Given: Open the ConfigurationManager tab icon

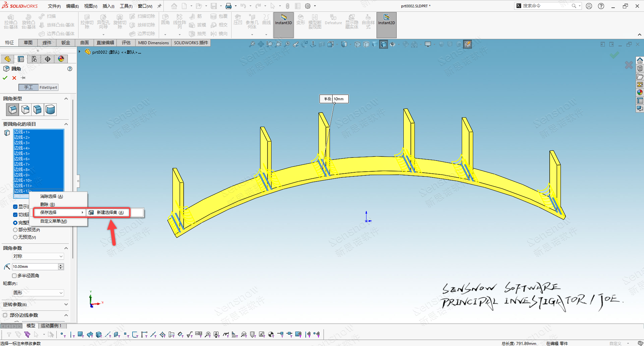Looking at the screenshot, I should click(x=34, y=59).
